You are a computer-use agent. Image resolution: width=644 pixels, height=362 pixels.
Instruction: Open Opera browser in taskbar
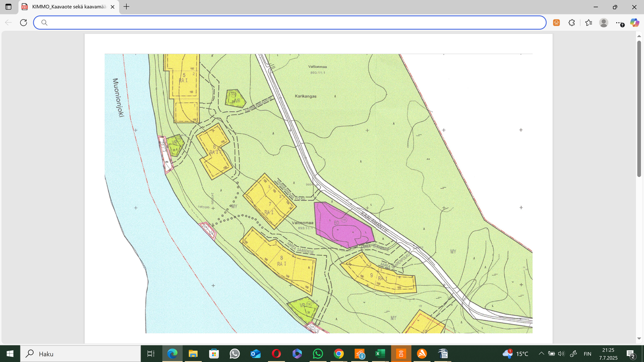point(276,353)
